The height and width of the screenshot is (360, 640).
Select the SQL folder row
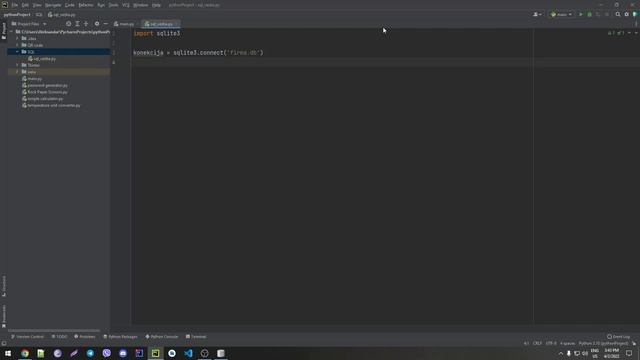pyautogui.click(x=59, y=52)
